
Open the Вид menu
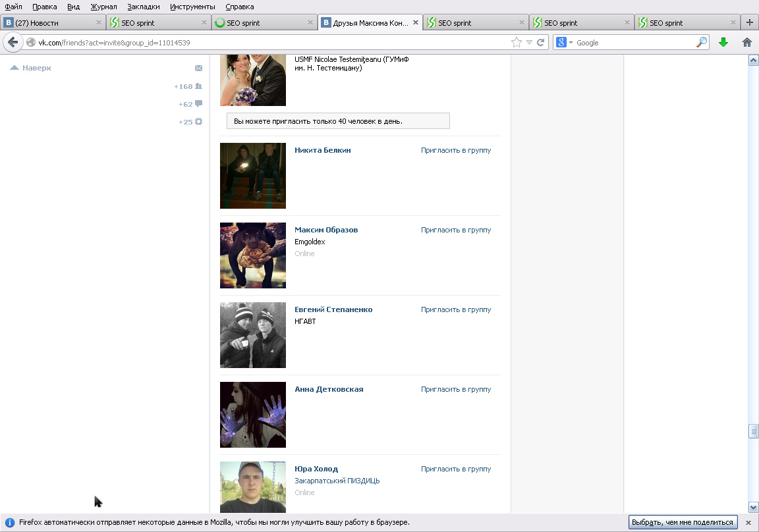[x=74, y=7]
